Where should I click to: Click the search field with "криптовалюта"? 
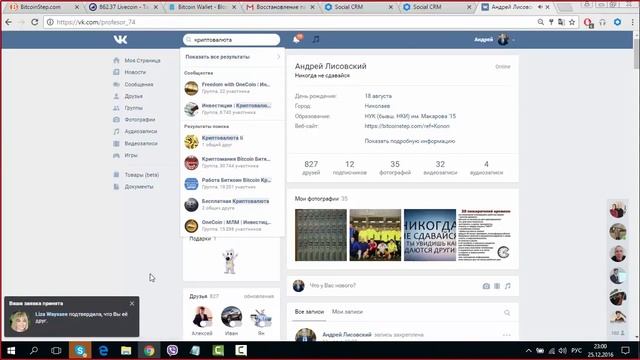(231, 40)
